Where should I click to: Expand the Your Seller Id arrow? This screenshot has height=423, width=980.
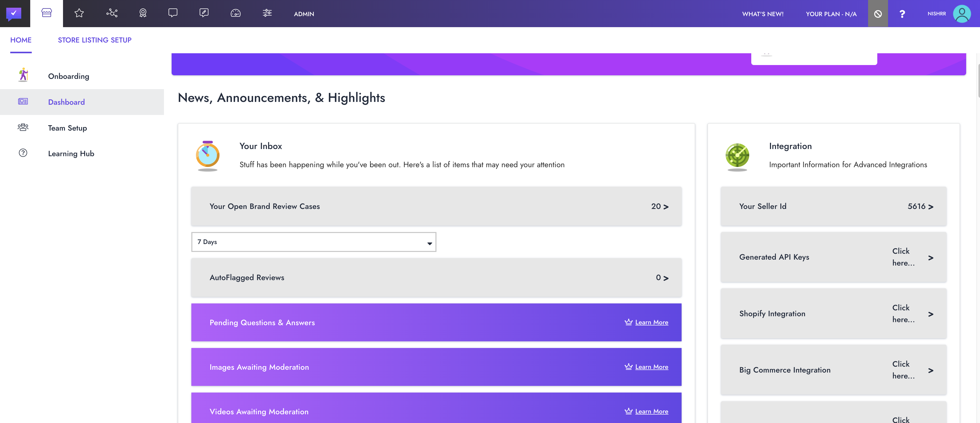tap(931, 207)
